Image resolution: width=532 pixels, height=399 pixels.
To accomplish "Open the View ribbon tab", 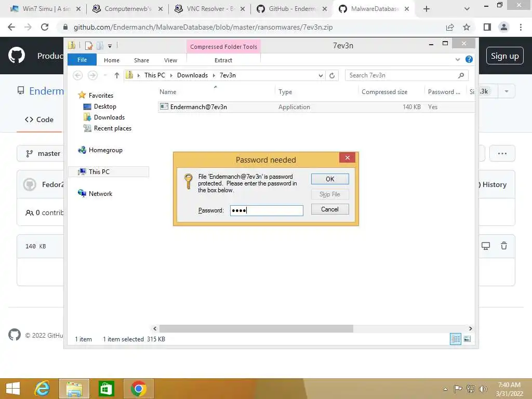I will point(170,60).
